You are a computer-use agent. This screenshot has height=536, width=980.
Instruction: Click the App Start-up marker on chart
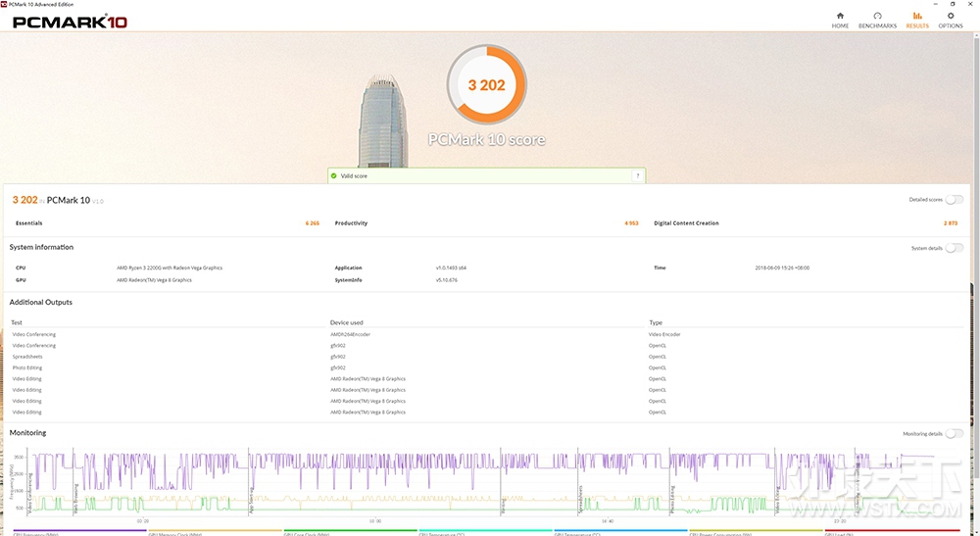251,499
